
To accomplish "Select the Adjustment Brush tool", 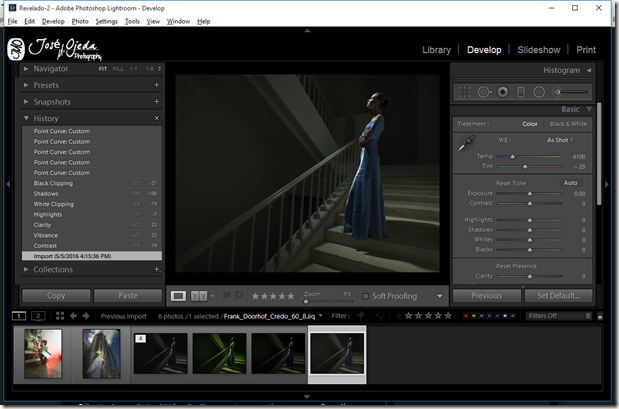I will click(x=570, y=92).
